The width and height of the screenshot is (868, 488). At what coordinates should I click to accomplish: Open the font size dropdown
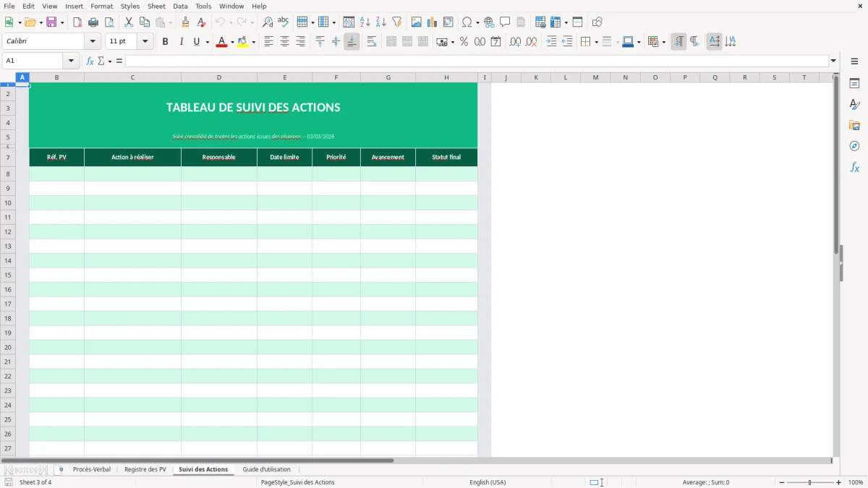point(144,41)
